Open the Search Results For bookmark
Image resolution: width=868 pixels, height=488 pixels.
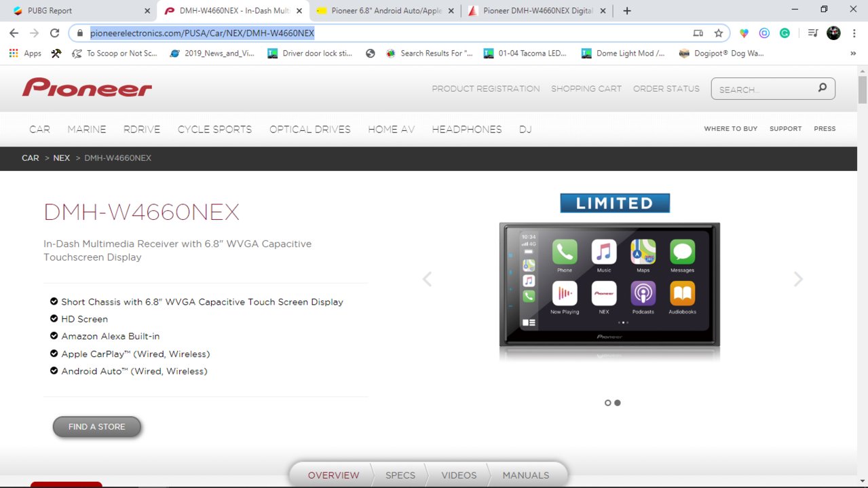pos(429,53)
